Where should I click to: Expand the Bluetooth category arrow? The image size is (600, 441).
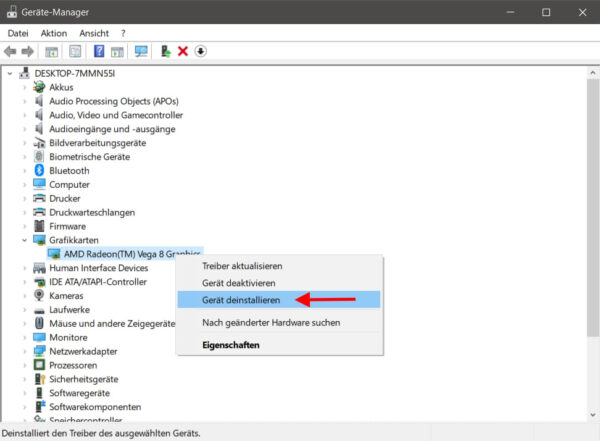coord(24,171)
